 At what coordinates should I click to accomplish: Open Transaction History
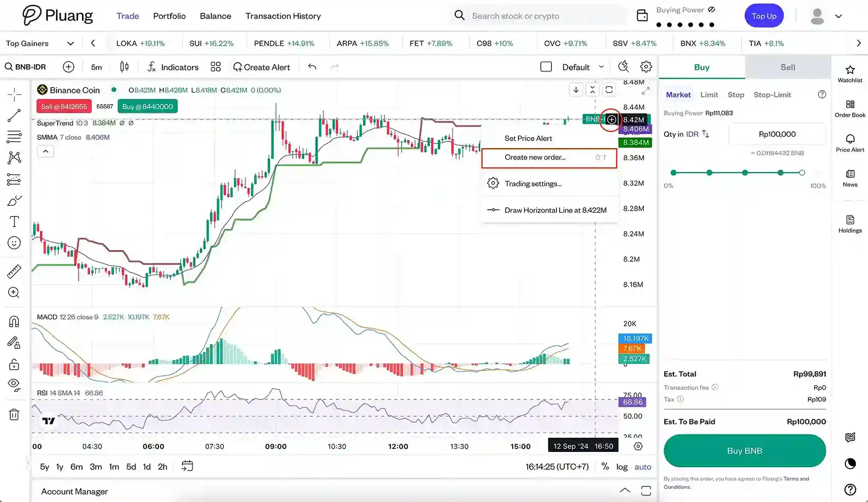[283, 16]
